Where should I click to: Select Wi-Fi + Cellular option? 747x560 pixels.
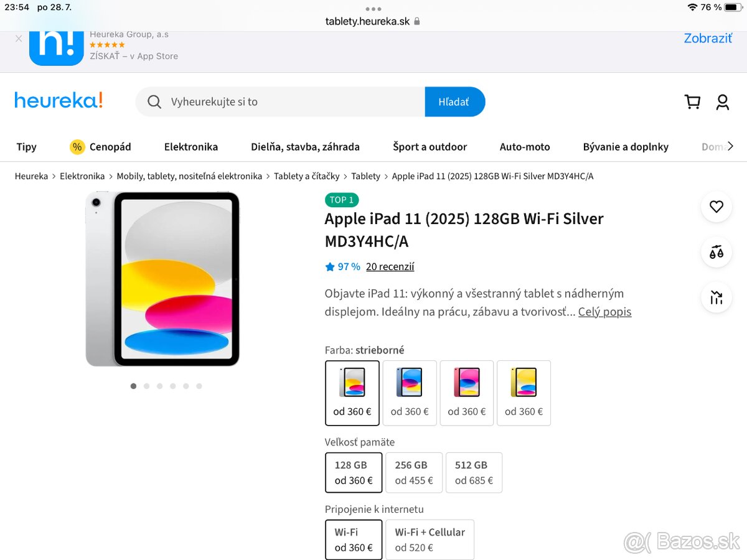pos(430,540)
